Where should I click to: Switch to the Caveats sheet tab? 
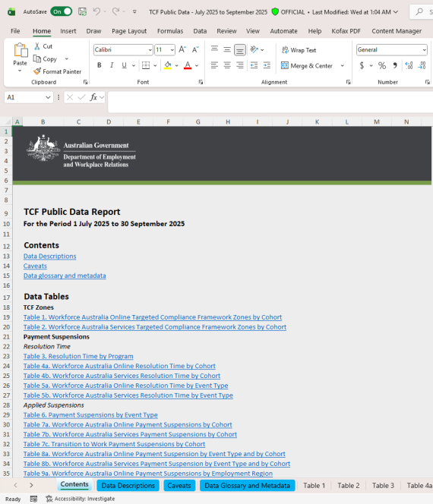click(179, 485)
